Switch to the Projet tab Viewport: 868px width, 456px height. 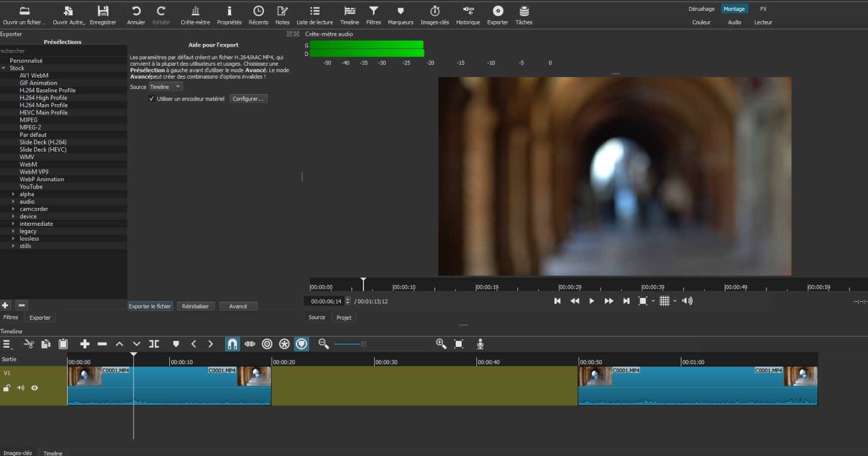click(x=344, y=318)
